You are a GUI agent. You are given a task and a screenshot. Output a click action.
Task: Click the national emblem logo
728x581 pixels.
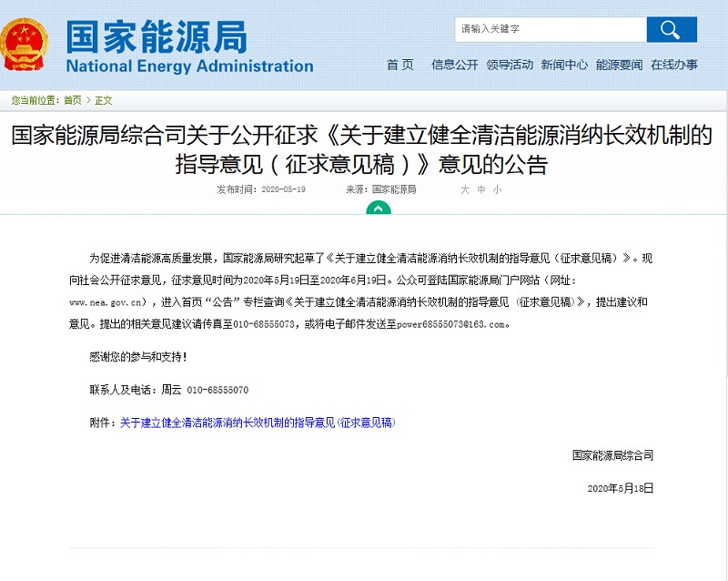(27, 46)
